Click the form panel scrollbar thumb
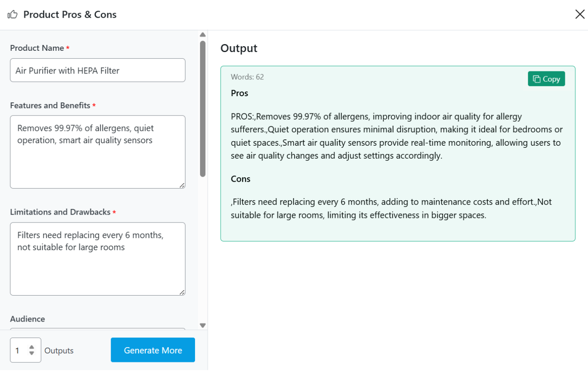Screen dimensions: 588x385 [203, 108]
